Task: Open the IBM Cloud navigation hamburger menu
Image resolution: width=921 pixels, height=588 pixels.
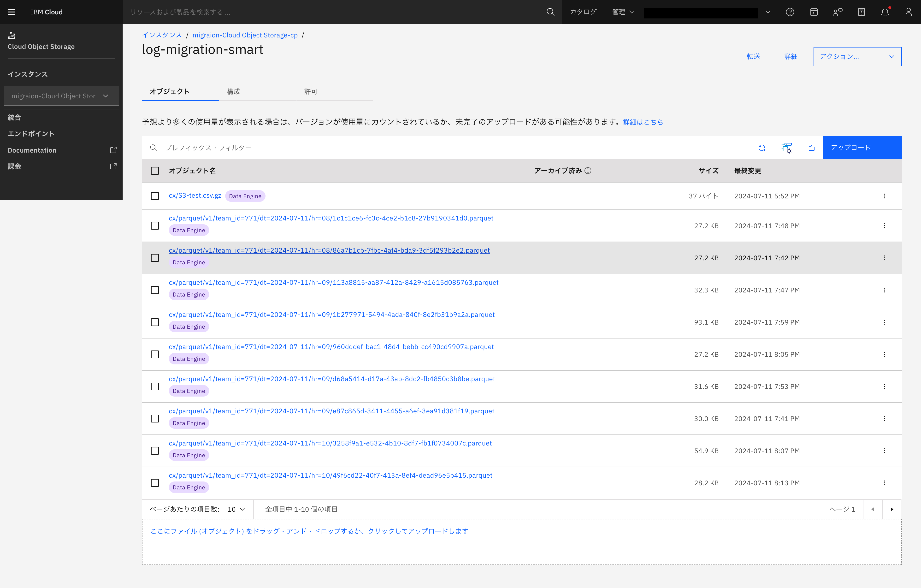Action: tap(11, 12)
